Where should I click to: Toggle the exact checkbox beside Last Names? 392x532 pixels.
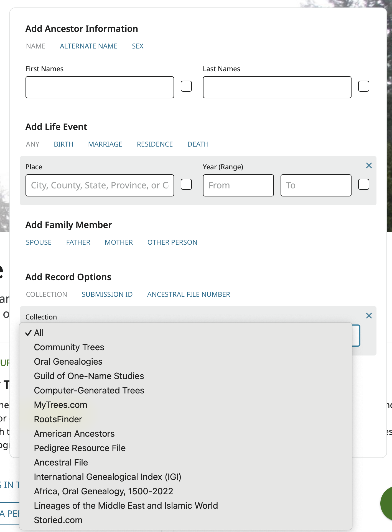coord(363,86)
